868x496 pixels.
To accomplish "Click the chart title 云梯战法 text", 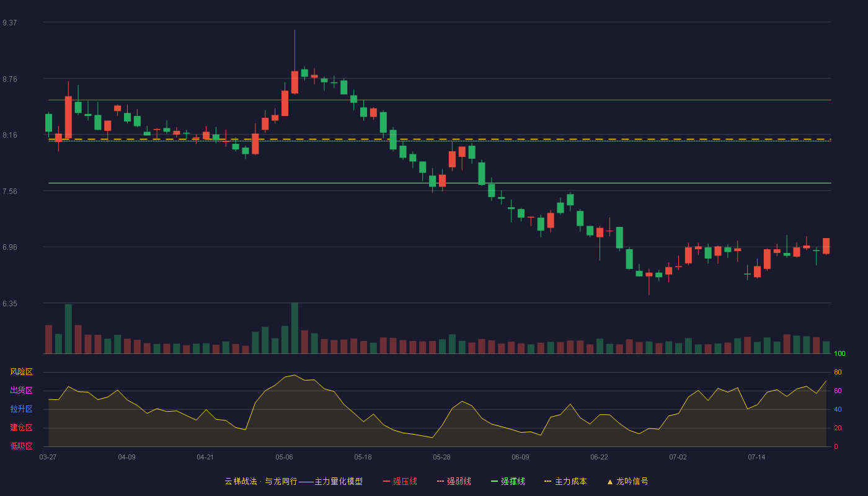I will (x=241, y=481).
